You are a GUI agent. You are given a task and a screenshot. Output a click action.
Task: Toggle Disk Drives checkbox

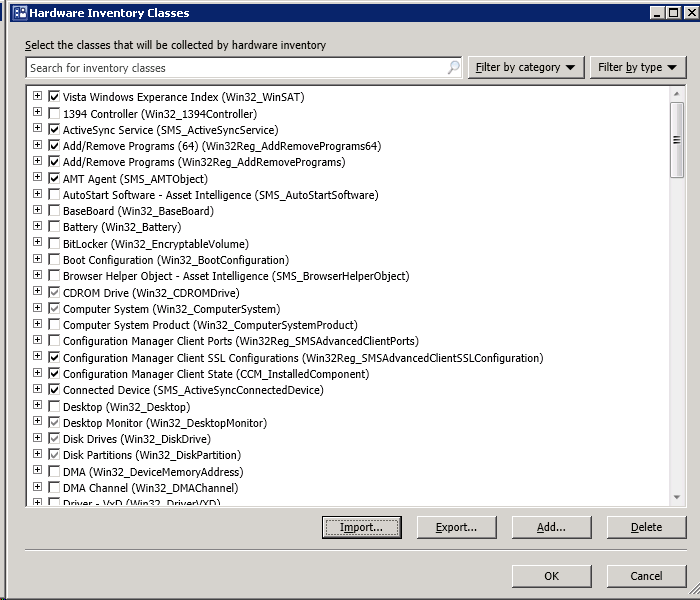point(54,439)
